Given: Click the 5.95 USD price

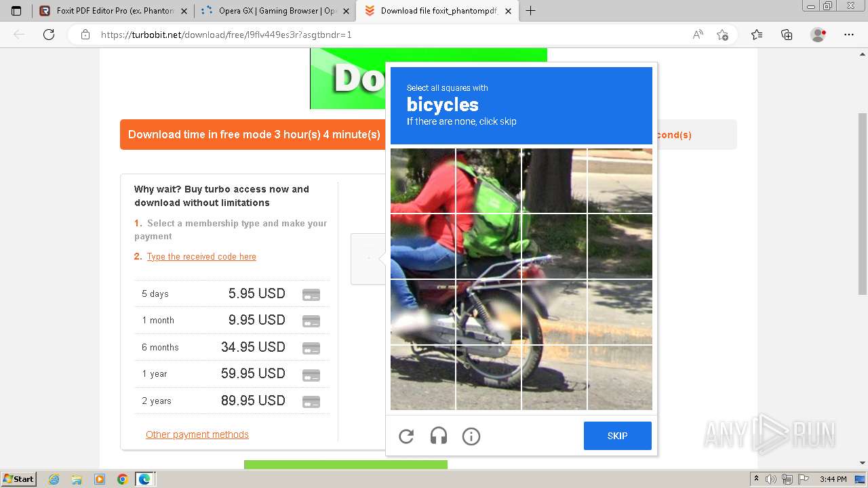Looking at the screenshot, I should click(257, 293).
